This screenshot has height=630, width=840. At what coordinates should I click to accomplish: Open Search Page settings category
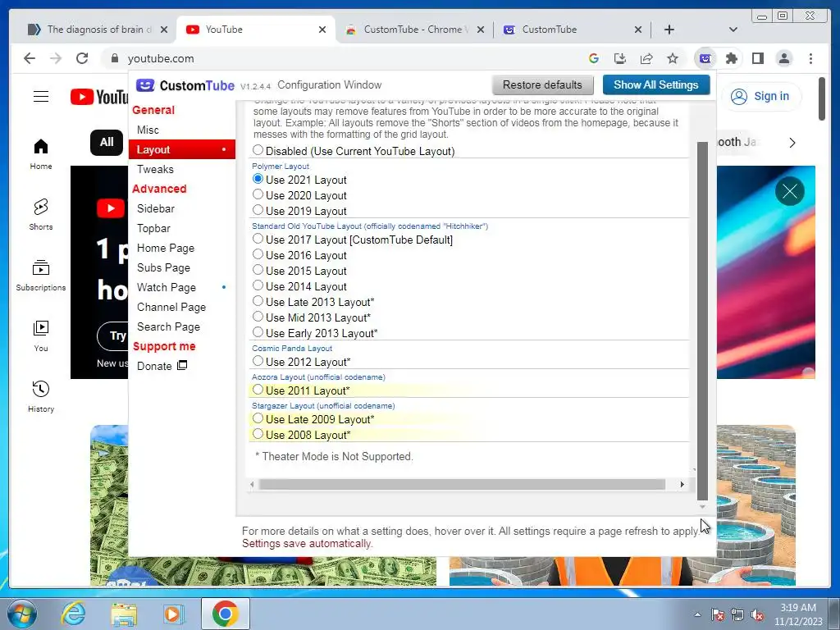169,326
